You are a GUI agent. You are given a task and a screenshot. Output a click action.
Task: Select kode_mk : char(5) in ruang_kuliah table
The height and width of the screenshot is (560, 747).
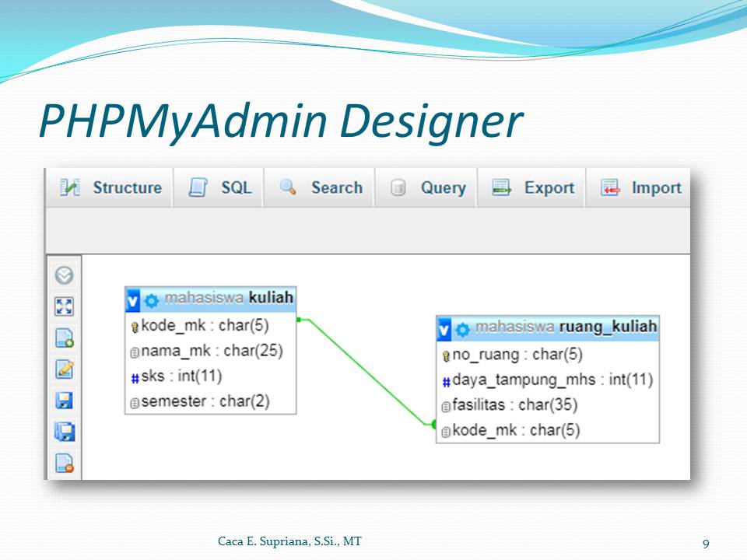pos(516,430)
